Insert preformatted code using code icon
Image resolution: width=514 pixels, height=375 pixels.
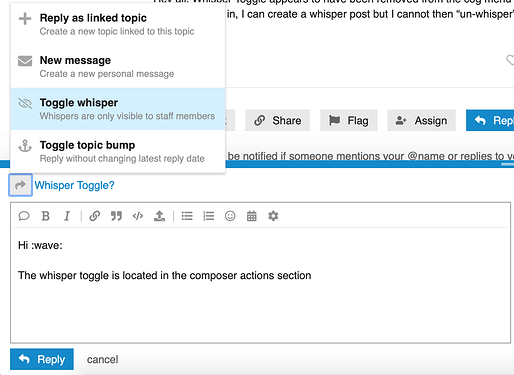point(138,216)
